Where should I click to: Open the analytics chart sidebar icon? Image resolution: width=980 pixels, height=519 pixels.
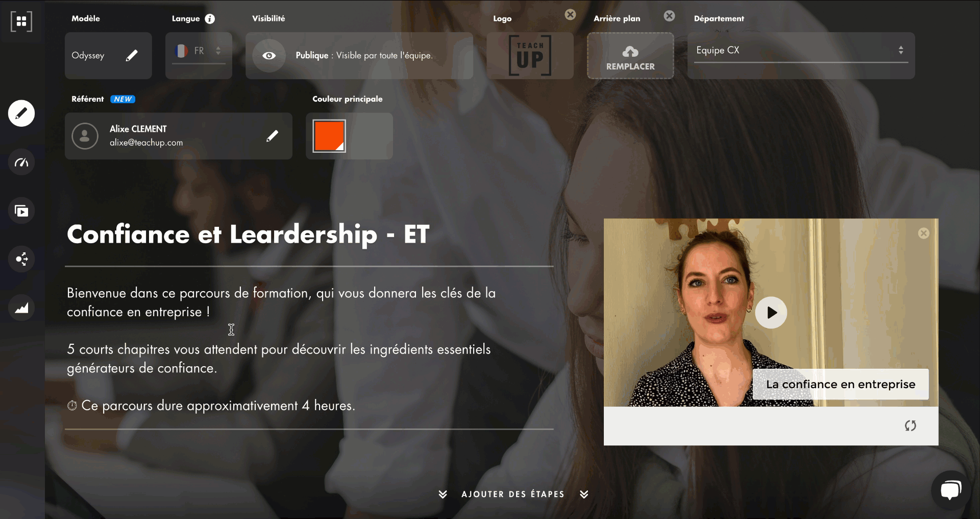point(21,308)
